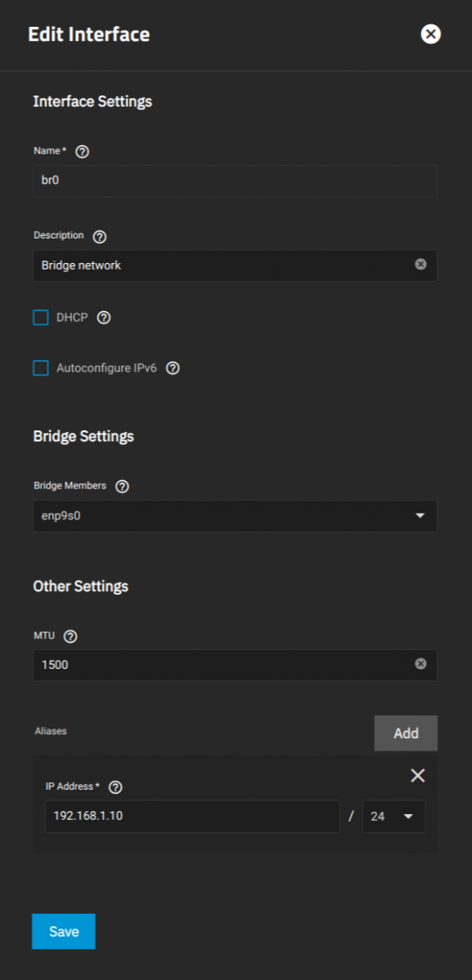The width and height of the screenshot is (472, 980).
Task: Toggle Autoconfigure IPv6 checkbox
Action: [41, 368]
